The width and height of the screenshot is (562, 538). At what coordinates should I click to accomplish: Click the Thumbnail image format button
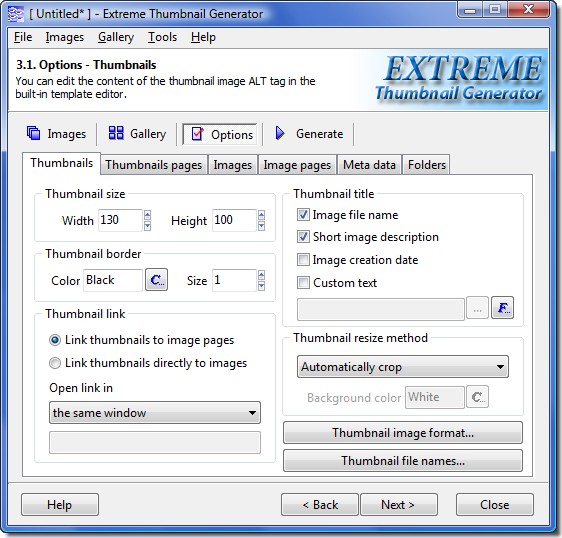click(403, 433)
